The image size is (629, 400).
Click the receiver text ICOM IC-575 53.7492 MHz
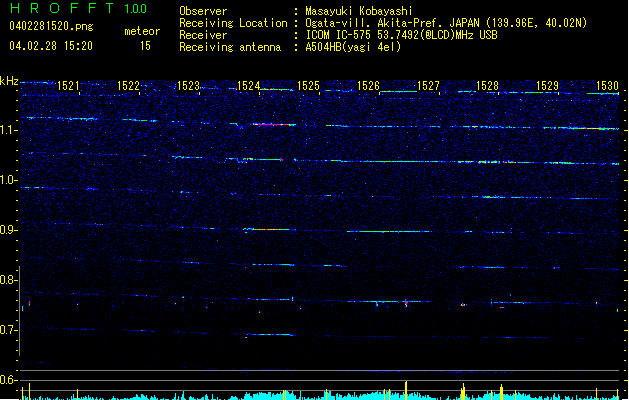pos(401,35)
